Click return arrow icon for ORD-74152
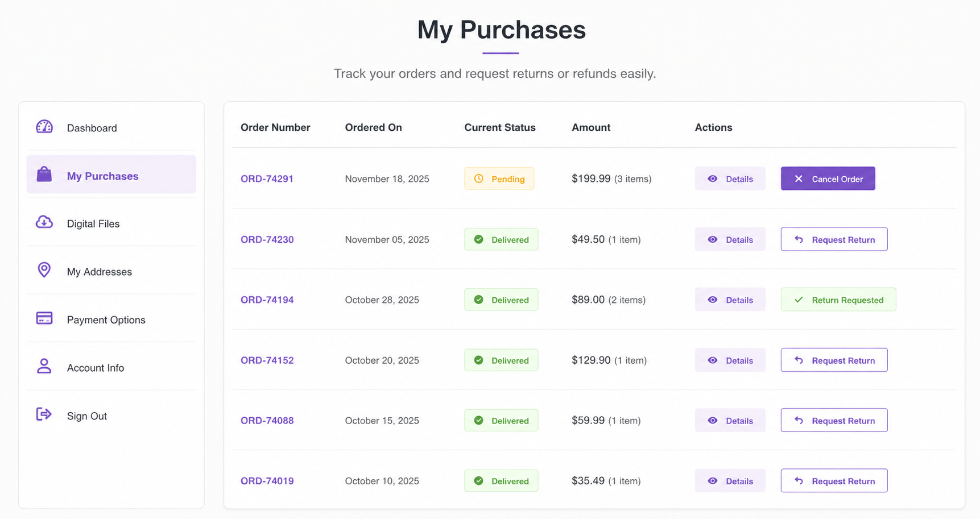The height and width of the screenshot is (519, 980). tap(799, 360)
